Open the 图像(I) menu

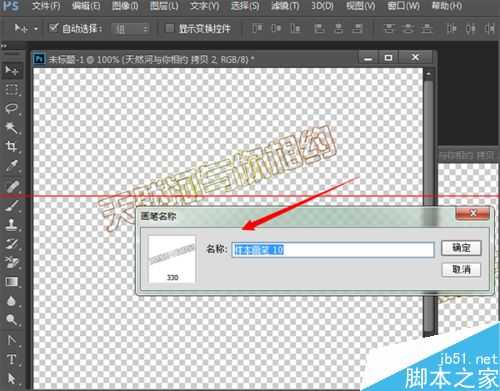point(125,6)
